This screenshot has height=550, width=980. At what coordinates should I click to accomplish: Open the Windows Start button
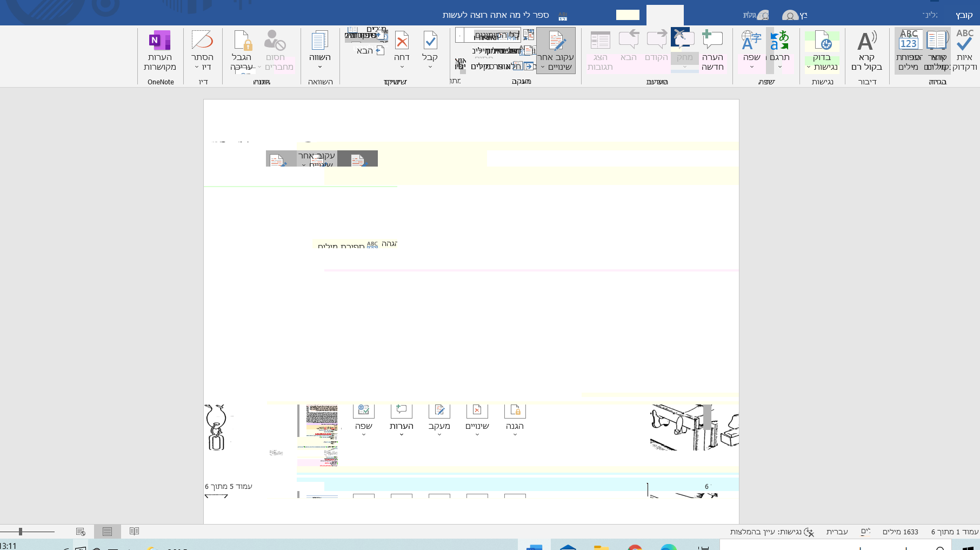968,547
